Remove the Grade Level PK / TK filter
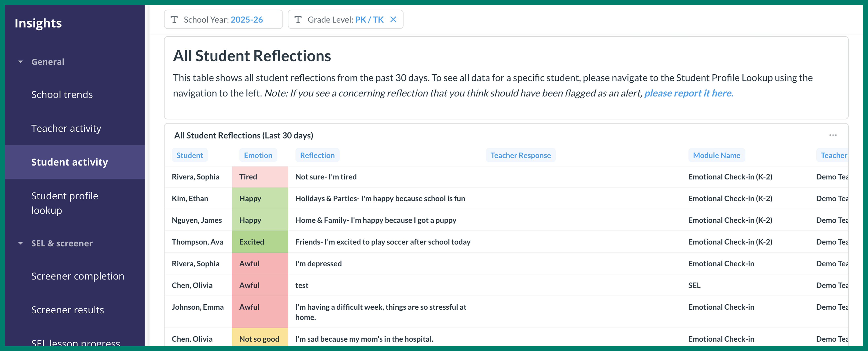 pos(393,19)
